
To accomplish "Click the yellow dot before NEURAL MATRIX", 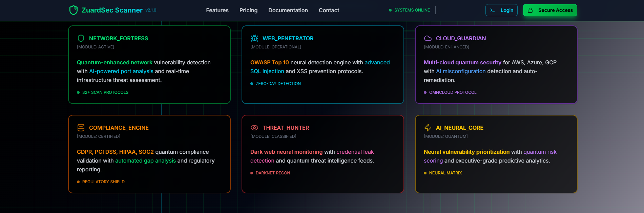I will (x=425, y=173).
